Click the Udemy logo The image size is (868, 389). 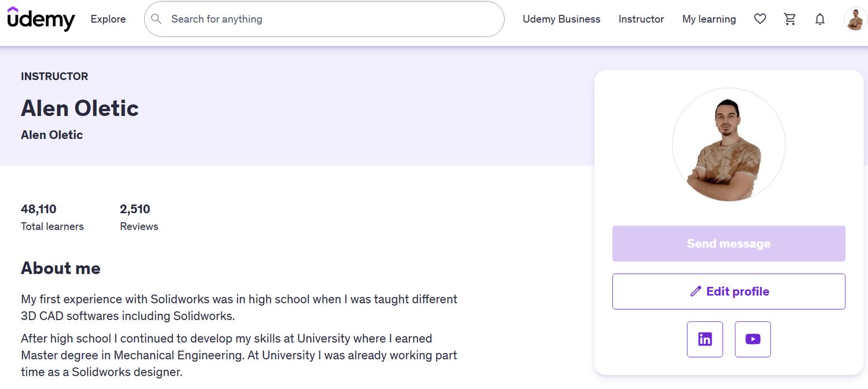(41, 19)
